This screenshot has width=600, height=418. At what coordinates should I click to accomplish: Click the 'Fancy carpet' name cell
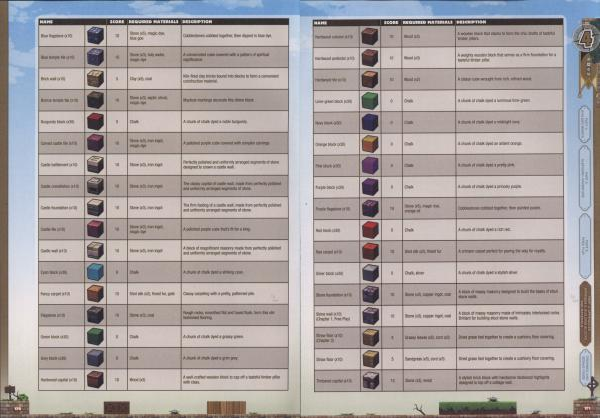pyautogui.click(x=61, y=294)
